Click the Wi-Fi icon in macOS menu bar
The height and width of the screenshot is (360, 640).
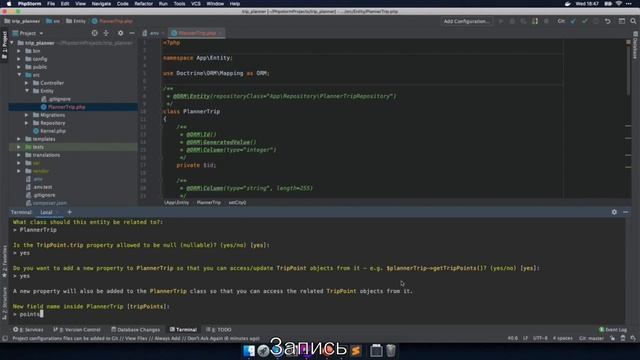pyautogui.click(x=619, y=4)
